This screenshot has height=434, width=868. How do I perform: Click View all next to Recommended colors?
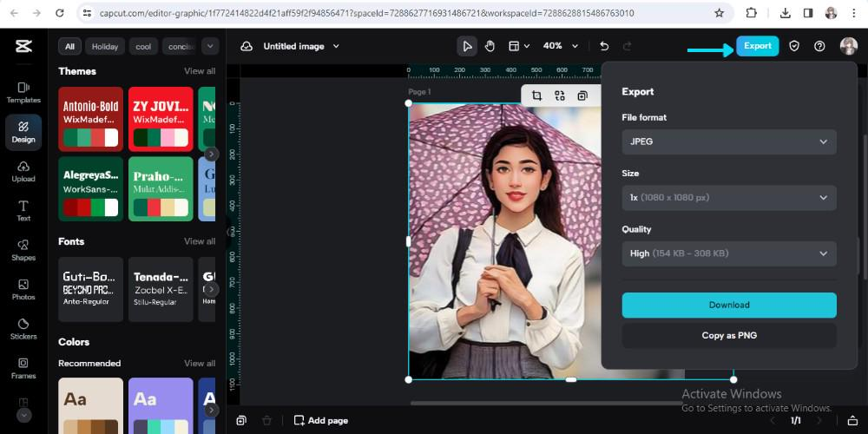[200, 363]
